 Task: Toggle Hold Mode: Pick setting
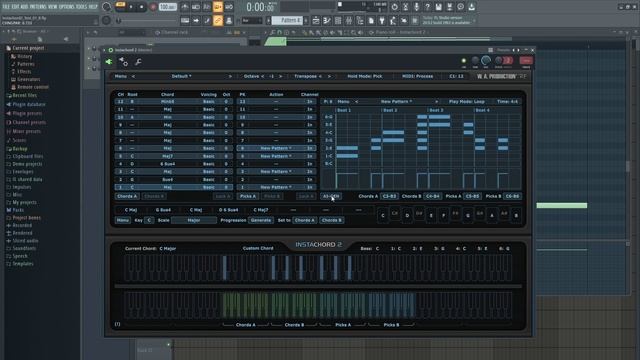click(x=365, y=76)
